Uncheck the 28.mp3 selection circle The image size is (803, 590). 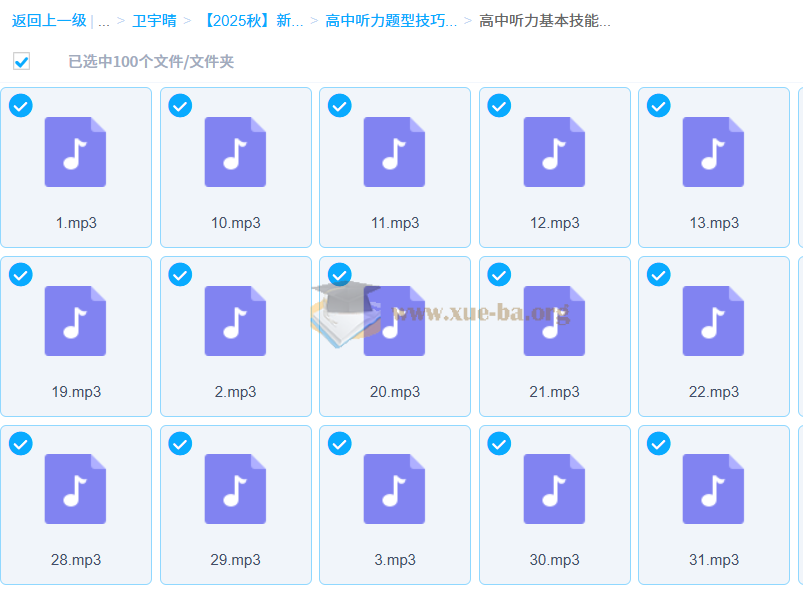[x=21, y=444]
